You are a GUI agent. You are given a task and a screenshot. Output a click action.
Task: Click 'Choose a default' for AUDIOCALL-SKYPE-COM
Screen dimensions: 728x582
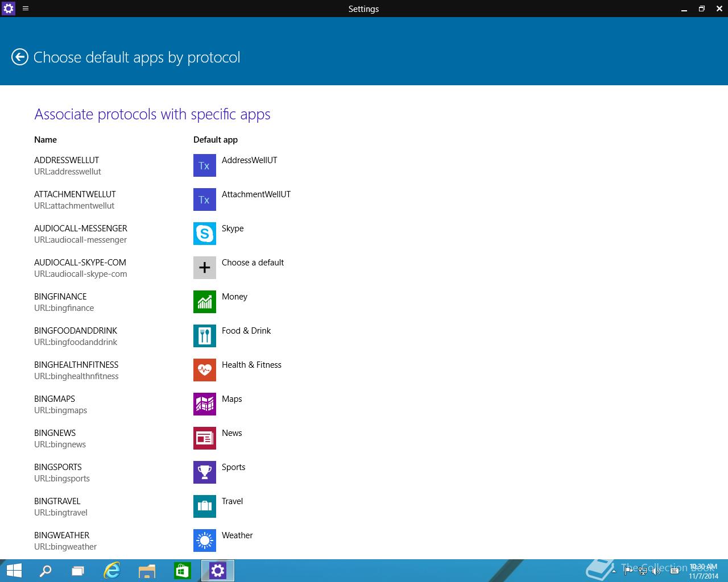253,263
